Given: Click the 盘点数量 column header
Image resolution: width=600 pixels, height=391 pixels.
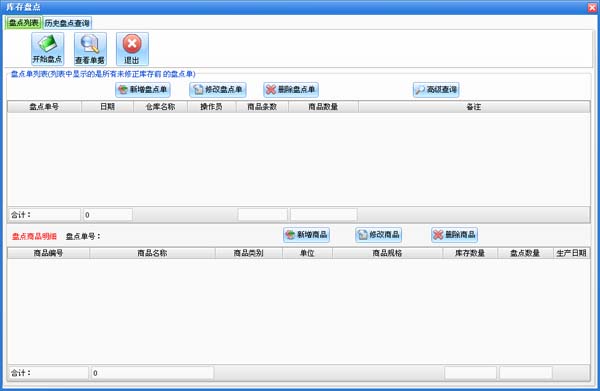Looking at the screenshot, I should [x=525, y=253].
